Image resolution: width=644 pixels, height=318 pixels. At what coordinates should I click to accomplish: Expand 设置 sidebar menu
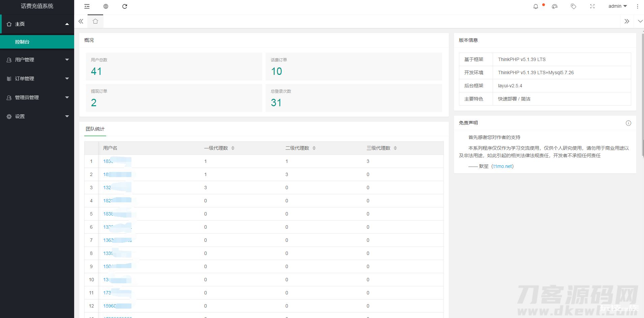(x=37, y=116)
